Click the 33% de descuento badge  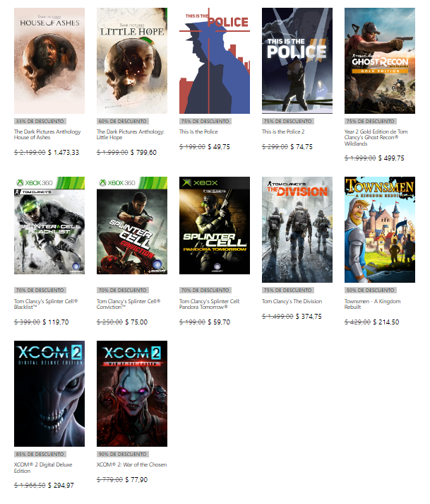point(40,121)
